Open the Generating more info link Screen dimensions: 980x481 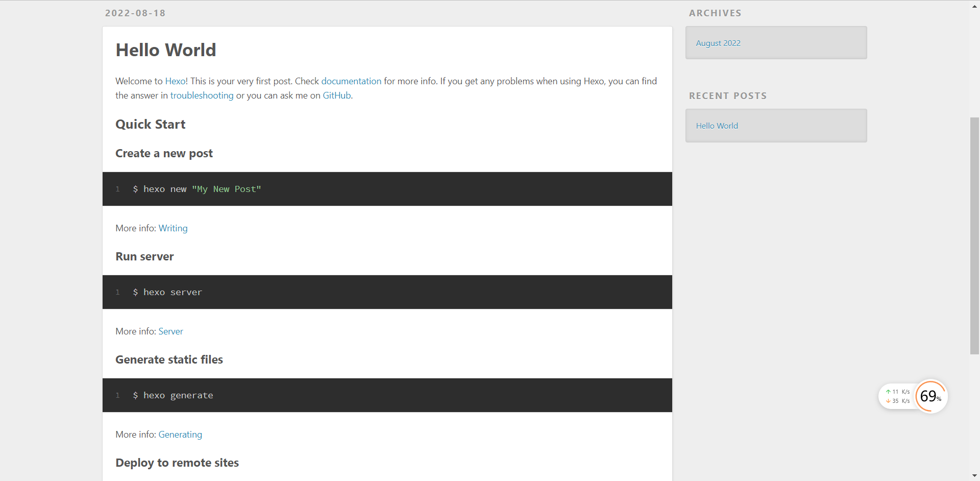coord(180,435)
